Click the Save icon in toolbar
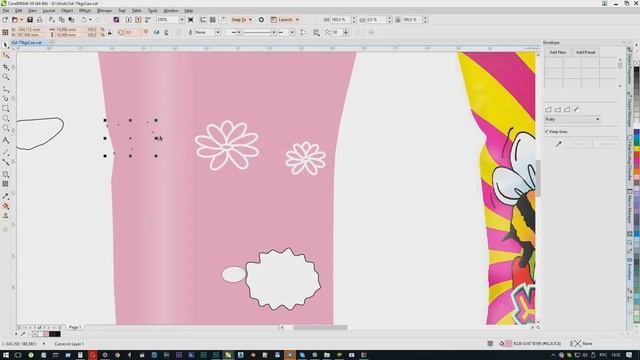The height and width of the screenshot is (360, 640). (30, 20)
